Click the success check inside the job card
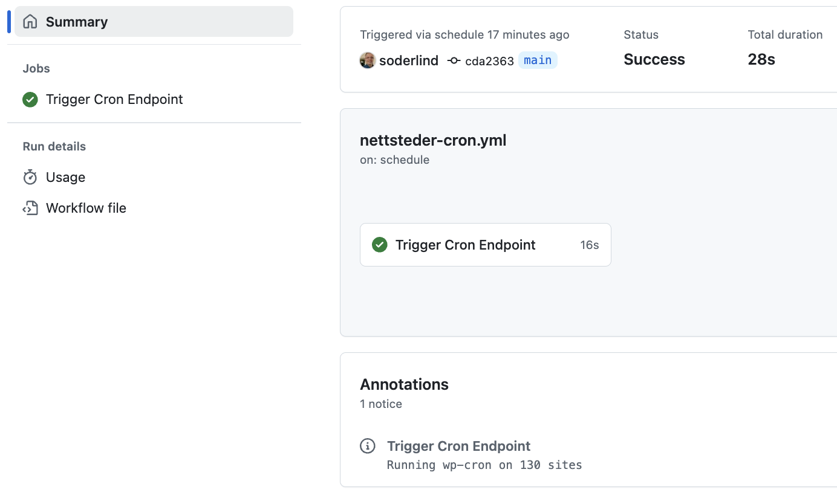This screenshot has height=504, width=837. point(379,245)
